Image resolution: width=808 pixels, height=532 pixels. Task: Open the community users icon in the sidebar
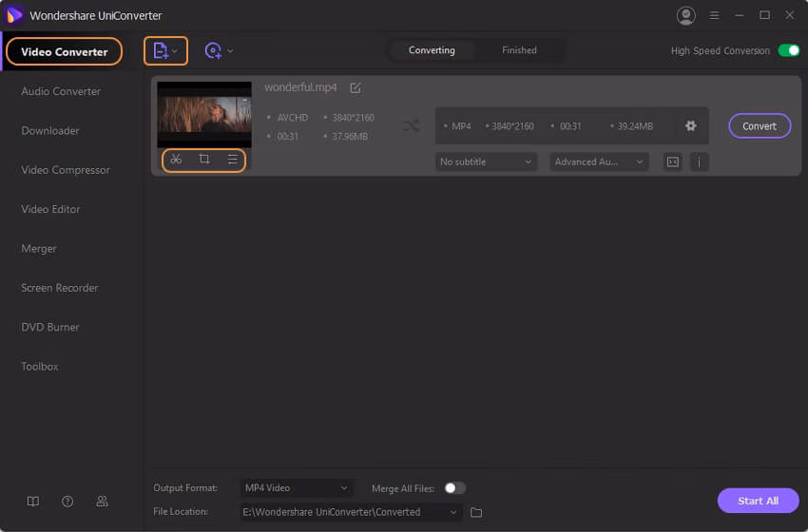pos(102,501)
